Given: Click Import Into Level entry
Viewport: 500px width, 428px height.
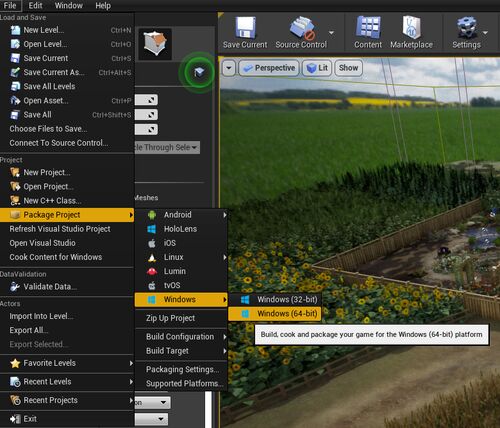Looking at the screenshot, I should click(67, 316).
